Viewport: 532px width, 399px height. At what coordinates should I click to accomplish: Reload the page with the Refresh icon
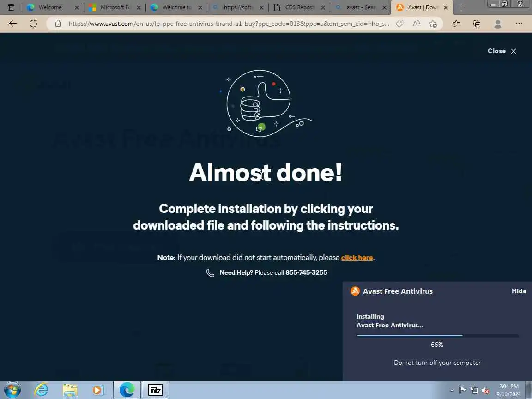coord(33,24)
